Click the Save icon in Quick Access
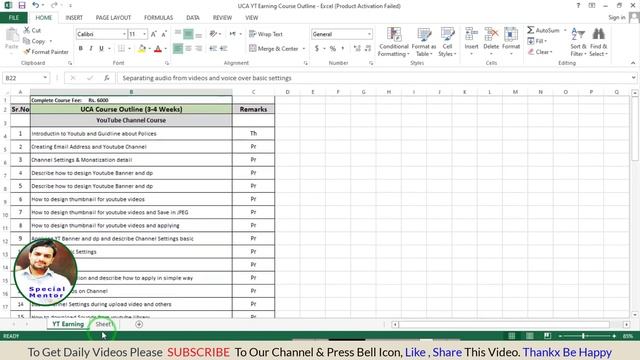Screen dimensions: 640x360 (x=22, y=5)
